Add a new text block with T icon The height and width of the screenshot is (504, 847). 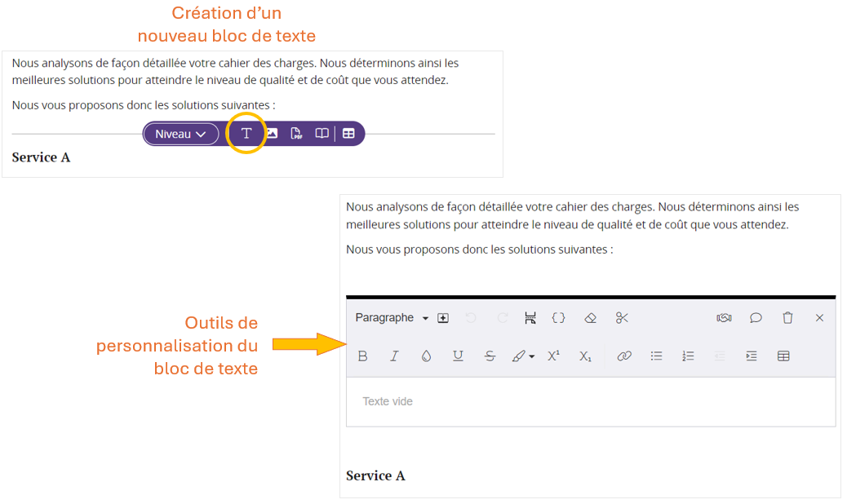pos(246,134)
